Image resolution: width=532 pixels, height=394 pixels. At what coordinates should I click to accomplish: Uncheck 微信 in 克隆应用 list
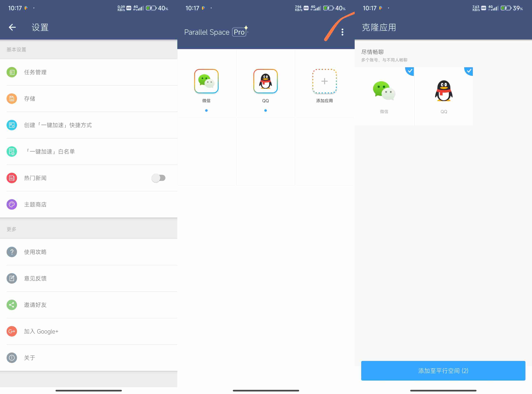384,96
